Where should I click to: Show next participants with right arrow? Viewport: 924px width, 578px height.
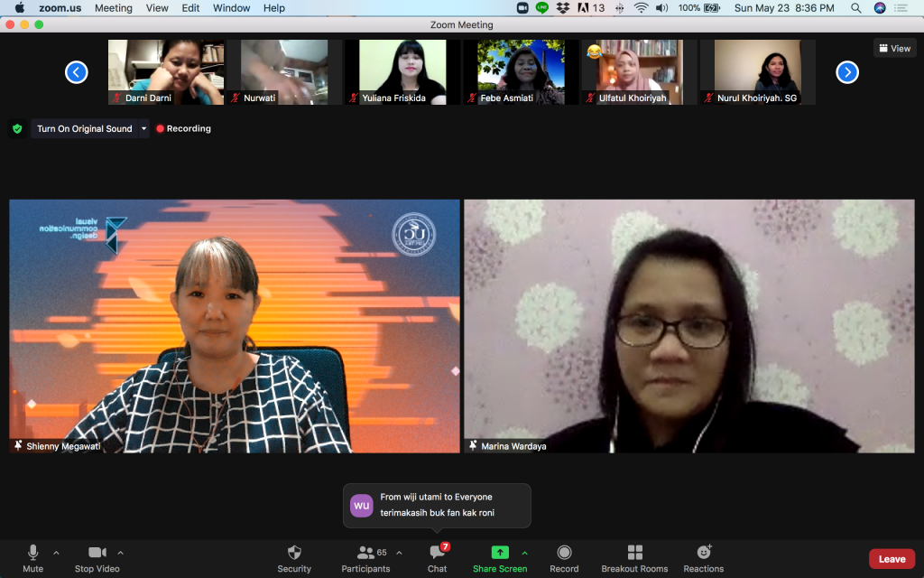coord(846,72)
